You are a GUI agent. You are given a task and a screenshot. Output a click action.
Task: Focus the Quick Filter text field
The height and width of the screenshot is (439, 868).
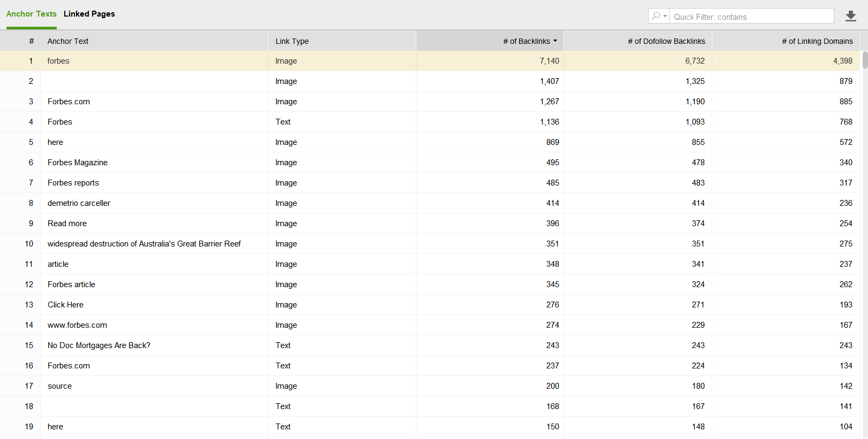point(751,17)
